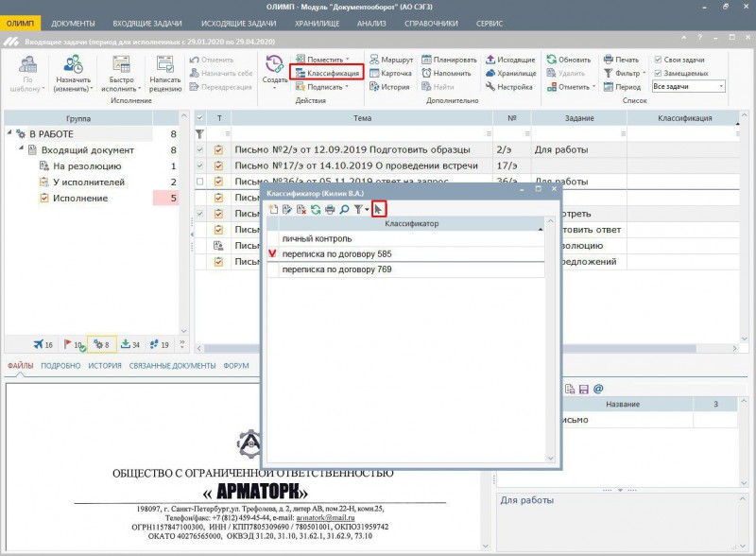Click the red flag counter 10
This screenshot has width=756, height=556.
pos(74,344)
